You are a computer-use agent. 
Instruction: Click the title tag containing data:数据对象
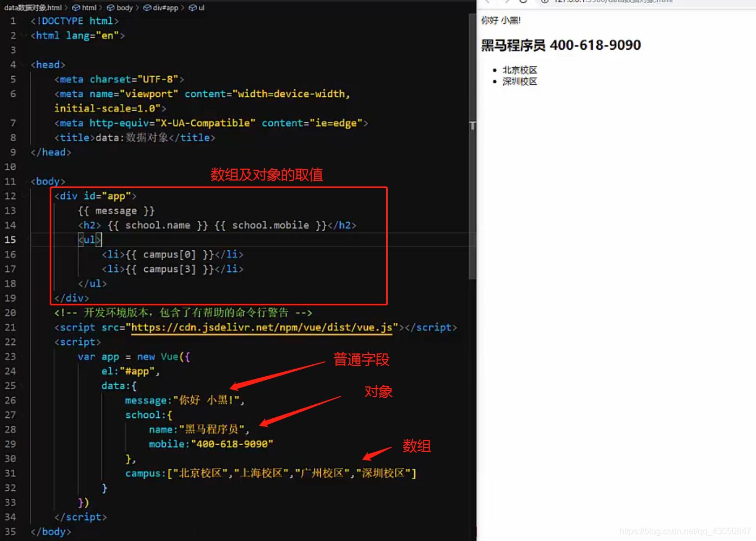click(x=134, y=138)
